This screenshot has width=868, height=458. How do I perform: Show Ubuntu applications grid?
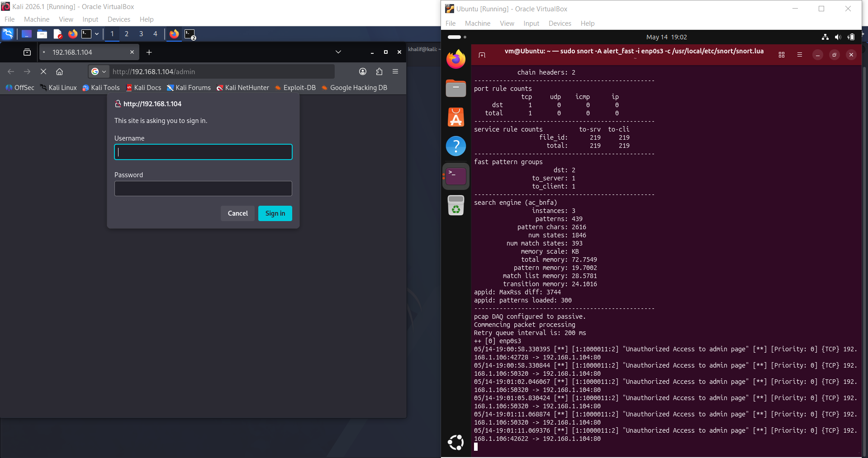tap(456, 443)
